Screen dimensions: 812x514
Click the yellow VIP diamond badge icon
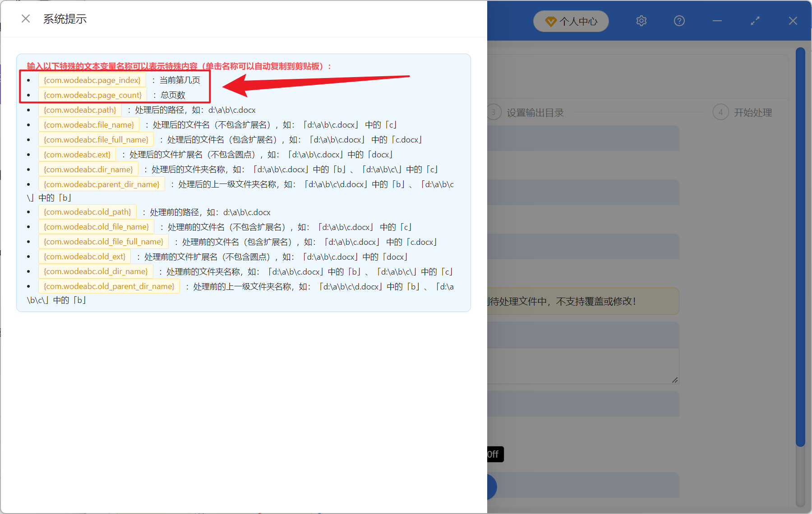(551, 21)
